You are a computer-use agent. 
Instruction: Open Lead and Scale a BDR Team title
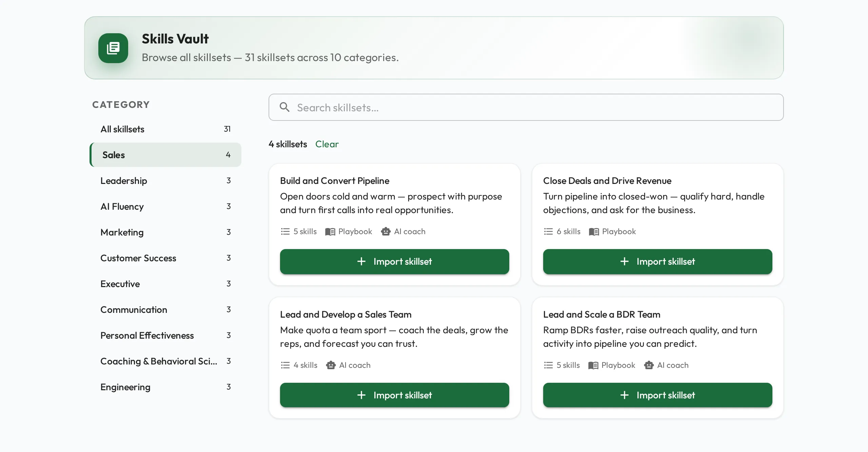tap(602, 314)
